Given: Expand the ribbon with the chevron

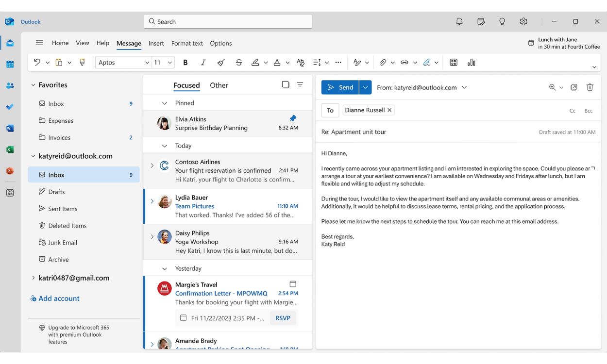Looking at the screenshot, I should 594,67.
